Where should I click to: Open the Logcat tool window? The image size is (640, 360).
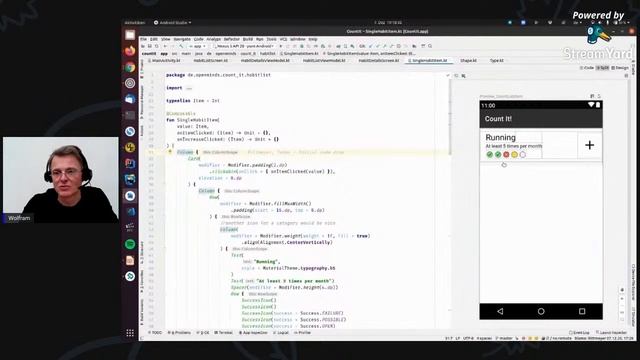coord(280,333)
